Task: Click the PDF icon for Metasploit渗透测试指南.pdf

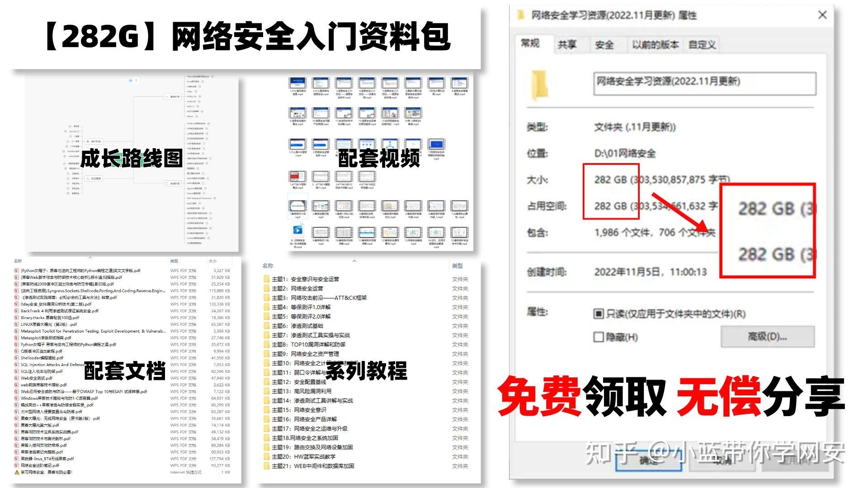Action: 17,338
